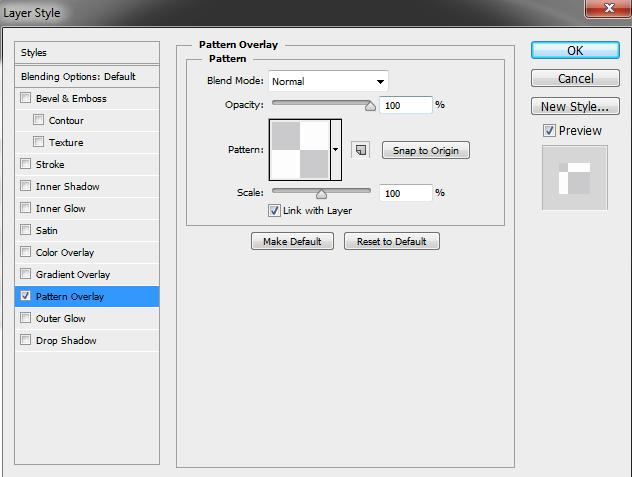Click the style preview thumbnail
Image resolution: width=632 pixels, height=477 pixels.
coord(575,178)
